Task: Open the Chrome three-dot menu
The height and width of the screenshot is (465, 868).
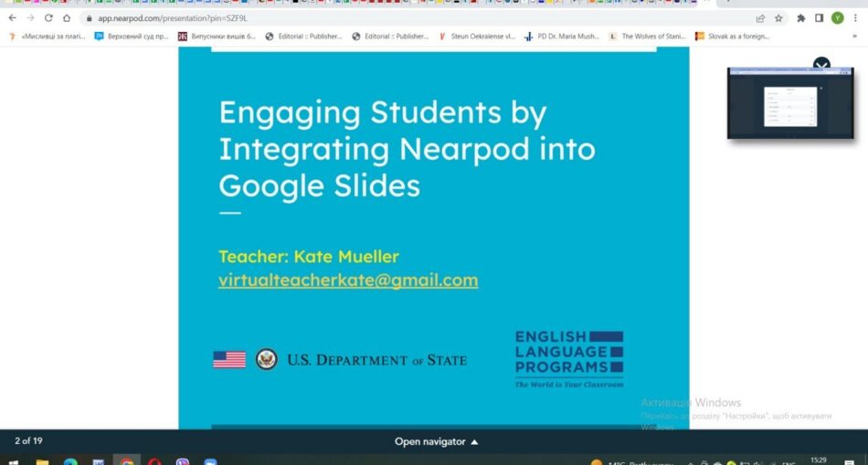Action: (x=856, y=17)
